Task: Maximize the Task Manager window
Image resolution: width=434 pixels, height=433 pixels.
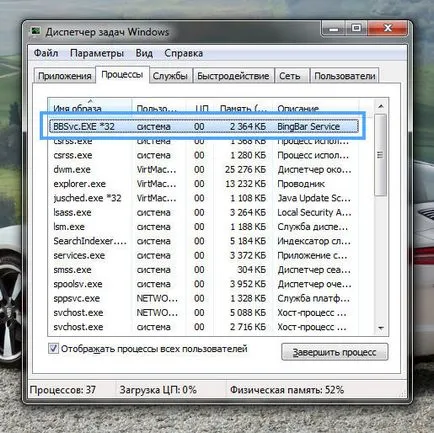Action: tap(356, 29)
